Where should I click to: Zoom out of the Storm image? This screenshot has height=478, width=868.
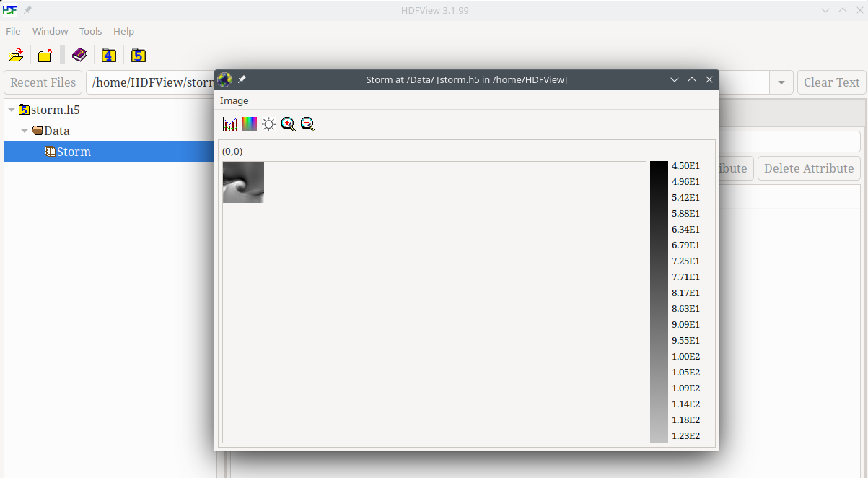308,124
